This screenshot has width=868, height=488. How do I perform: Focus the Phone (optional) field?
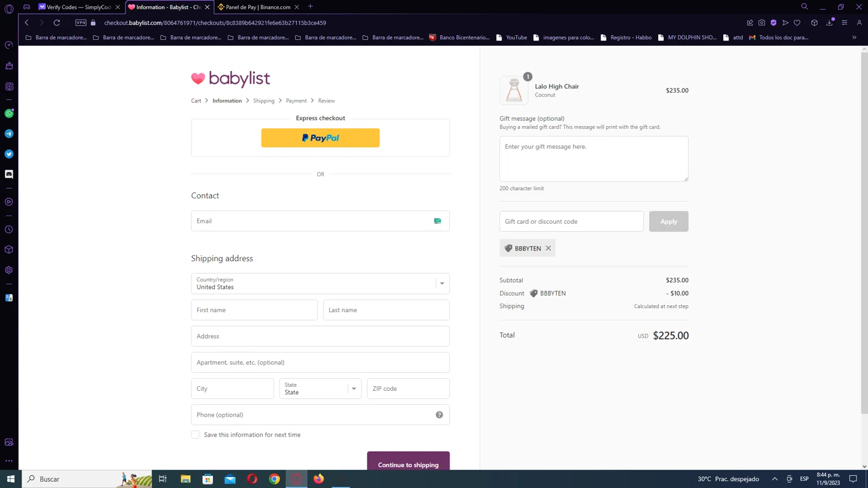tap(320, 415)
